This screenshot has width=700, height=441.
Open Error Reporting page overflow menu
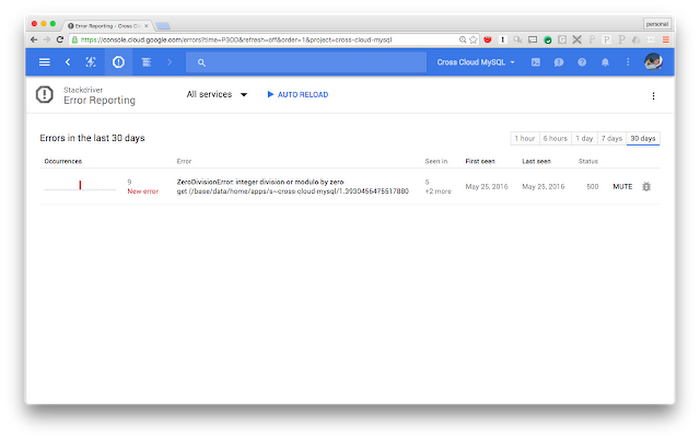pos(653,96)
